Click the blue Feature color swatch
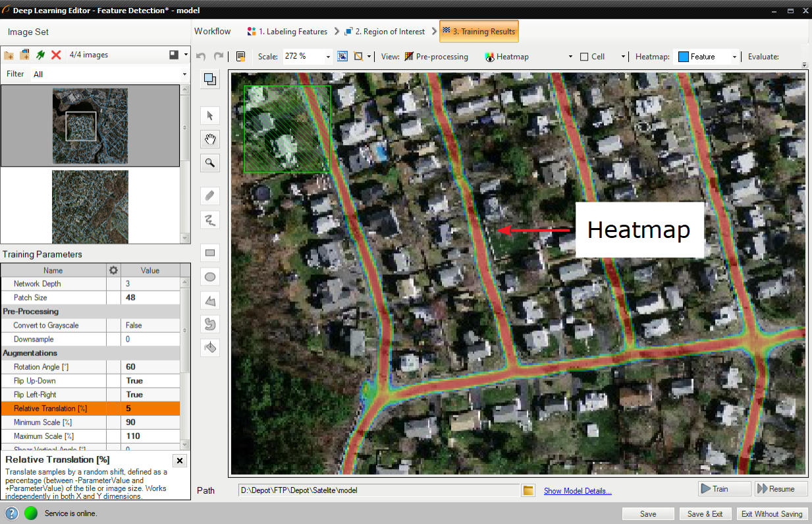Image resolution: width=812 pixels, height=524 pixels. pyautogui.click(x=684, y=57)
